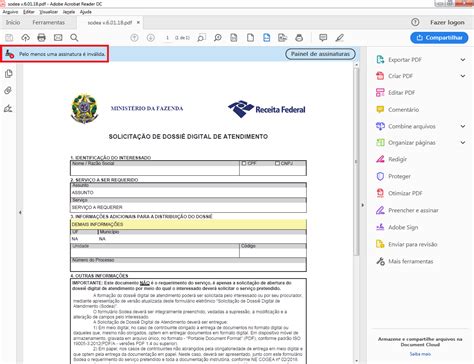Select the marquee zoom tool icon

tap(201, 38)
